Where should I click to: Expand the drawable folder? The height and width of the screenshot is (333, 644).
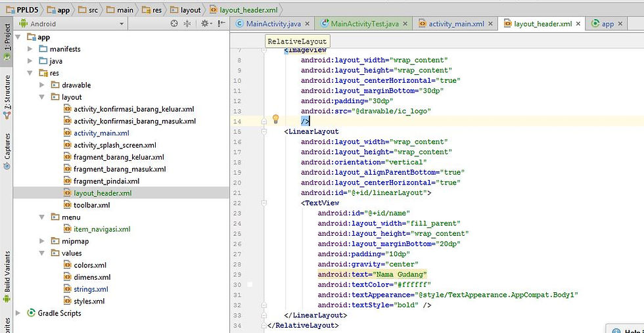point(41,85)
